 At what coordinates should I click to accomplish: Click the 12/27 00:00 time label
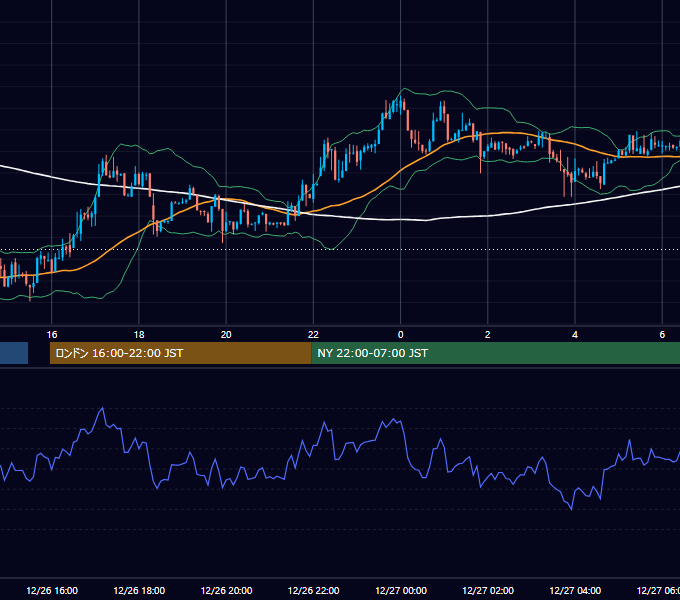(x=401, y=590)
